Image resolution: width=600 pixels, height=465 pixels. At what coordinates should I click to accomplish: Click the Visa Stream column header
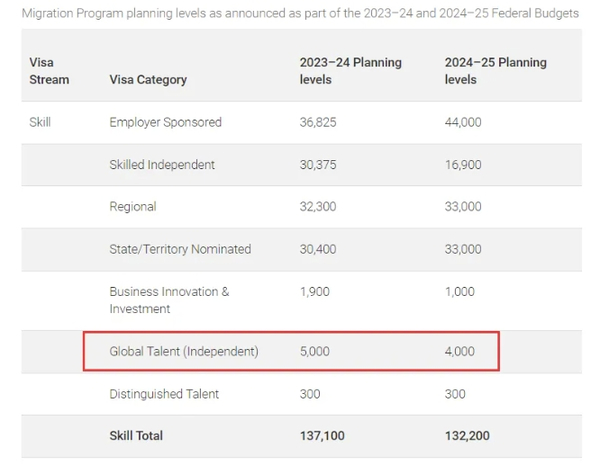pos(49,71)
